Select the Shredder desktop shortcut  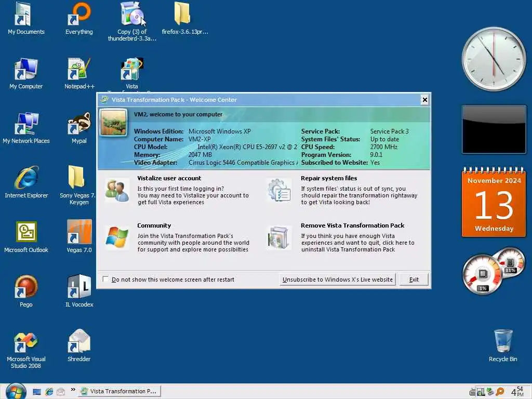coord(79,346)
